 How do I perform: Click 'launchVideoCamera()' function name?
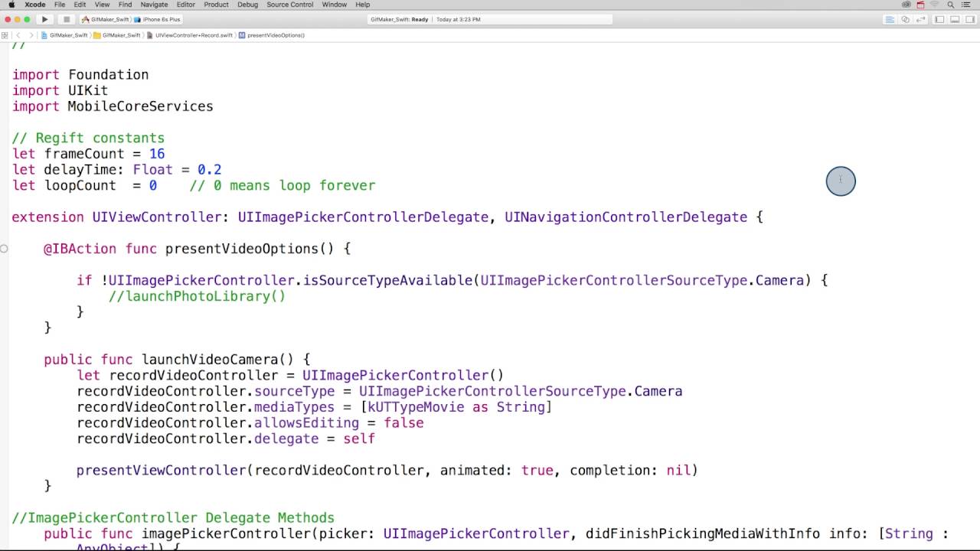tap(217, 359)
